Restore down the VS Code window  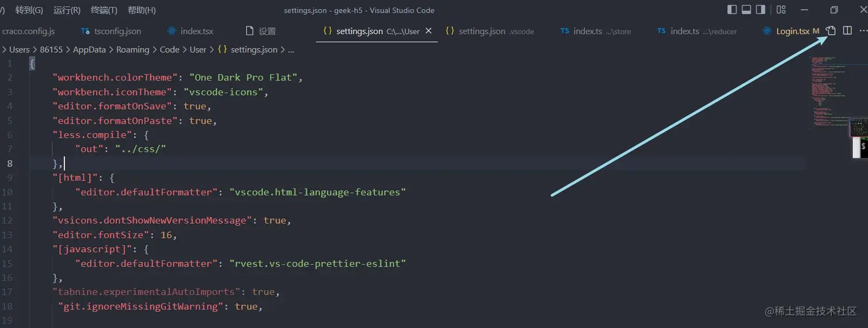pyautogui.click(x=834, y=10)
